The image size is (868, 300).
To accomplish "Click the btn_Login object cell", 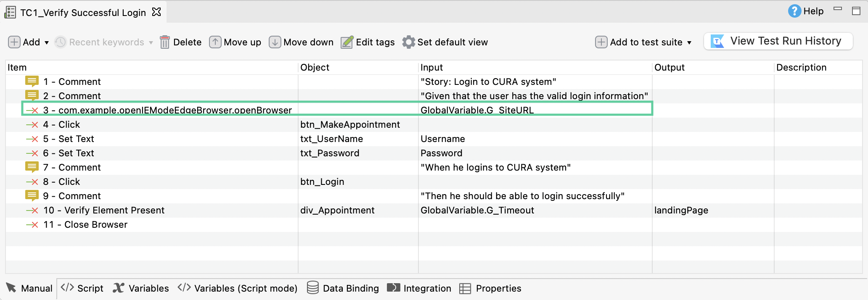I will [322, 182].
